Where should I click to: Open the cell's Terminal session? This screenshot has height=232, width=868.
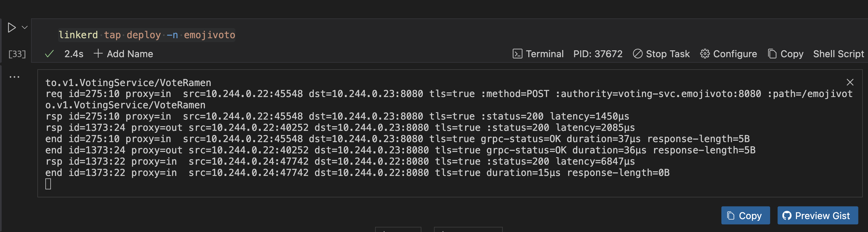[538, 54]
